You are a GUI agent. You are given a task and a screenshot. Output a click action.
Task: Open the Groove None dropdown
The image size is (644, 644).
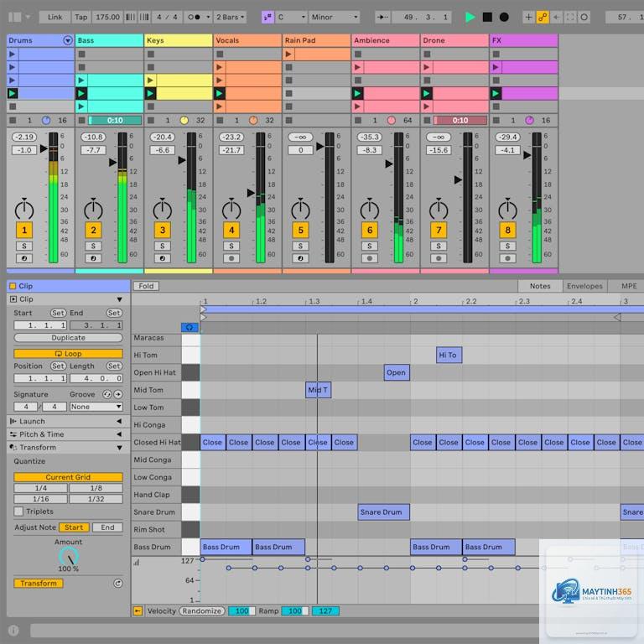(96, 407)
